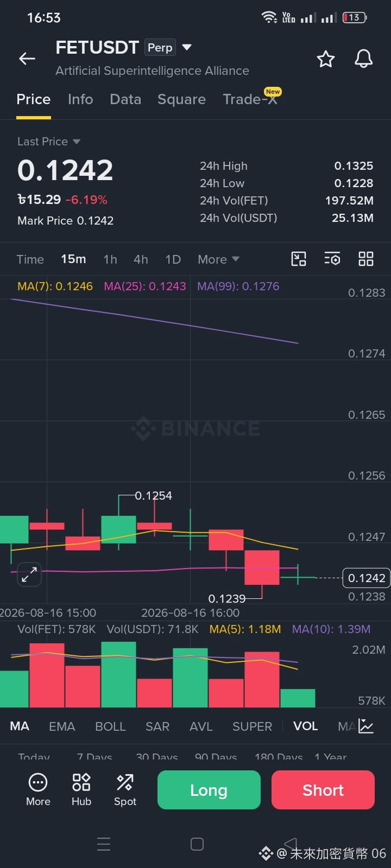Tap the 0.1254 high marker on chart
391x868 pixels.
click(153, 496)
